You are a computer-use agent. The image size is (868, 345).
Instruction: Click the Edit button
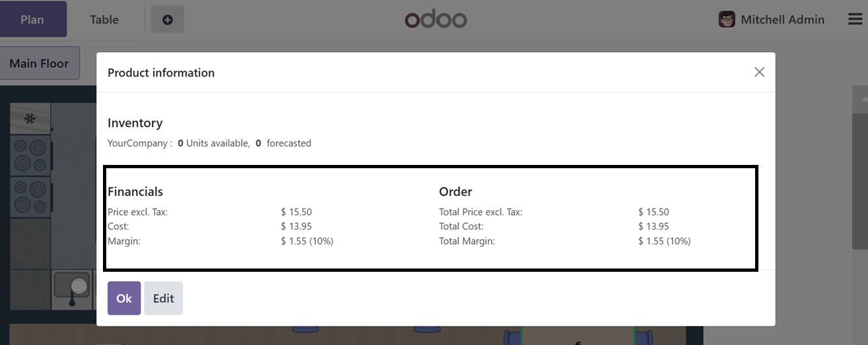click(164, 298)
